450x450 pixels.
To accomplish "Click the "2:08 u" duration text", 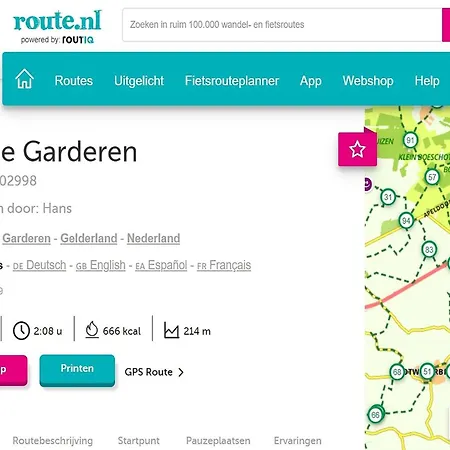I will click(48, 331).
